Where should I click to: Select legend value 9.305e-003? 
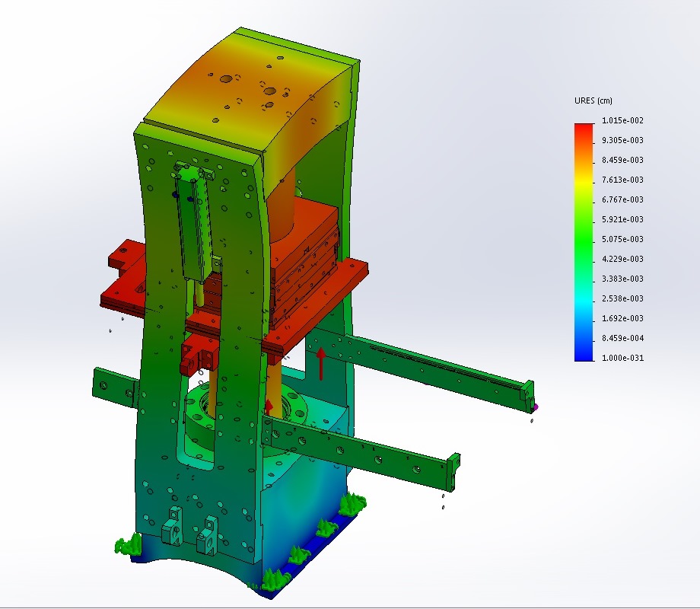[x=622, y=140]
